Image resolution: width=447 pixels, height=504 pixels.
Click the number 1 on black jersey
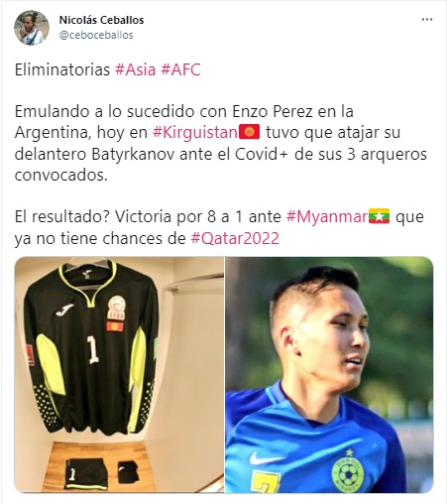(92, 350)
